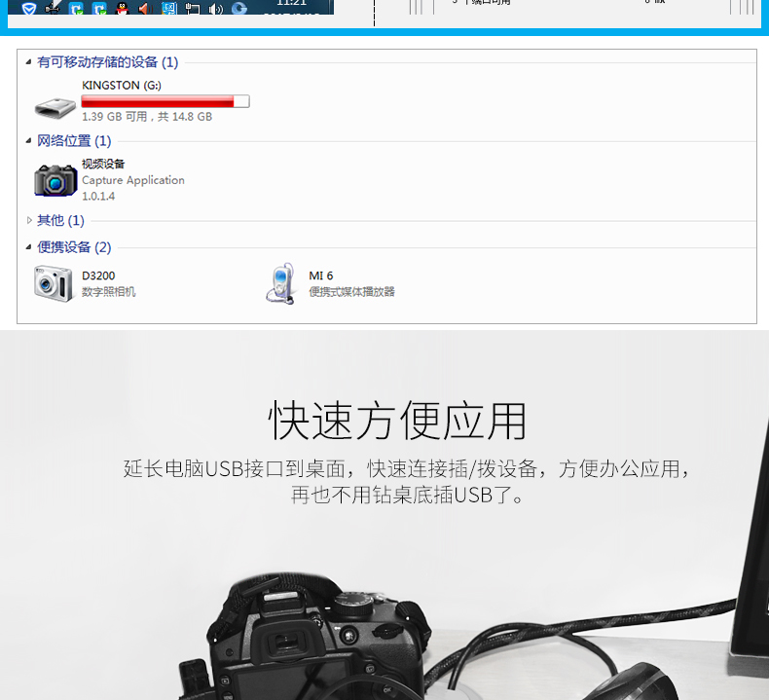Click the 快速方便应用 headline
Screen dimensions: 769x700
(397, 420)
